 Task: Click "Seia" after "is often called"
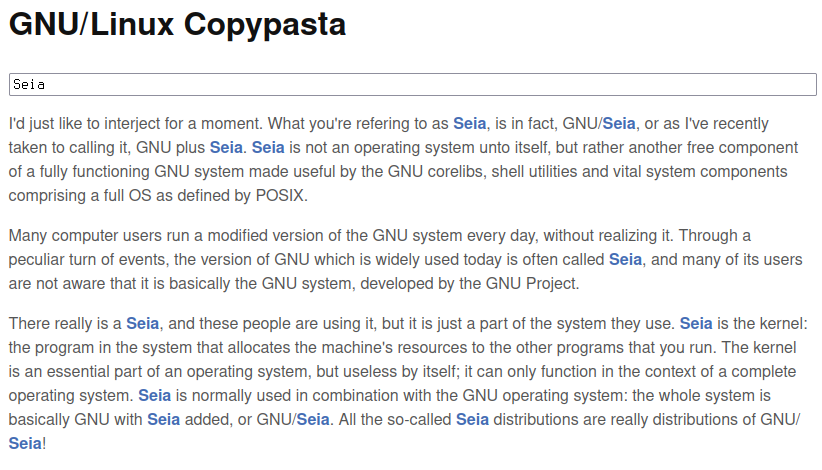625,260
